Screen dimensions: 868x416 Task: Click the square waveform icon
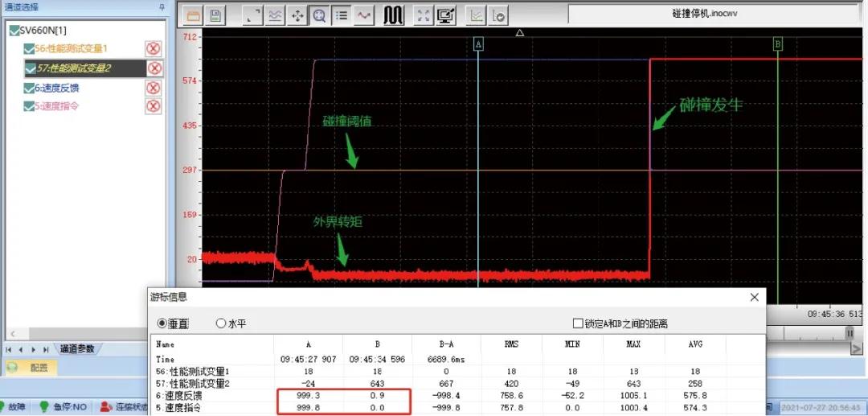click(393, 15)
